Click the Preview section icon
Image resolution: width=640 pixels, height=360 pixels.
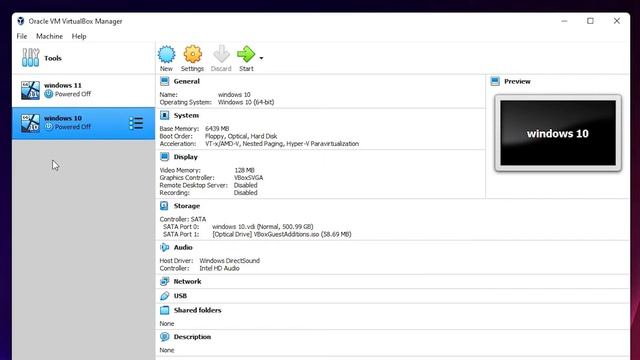[495, 81]
